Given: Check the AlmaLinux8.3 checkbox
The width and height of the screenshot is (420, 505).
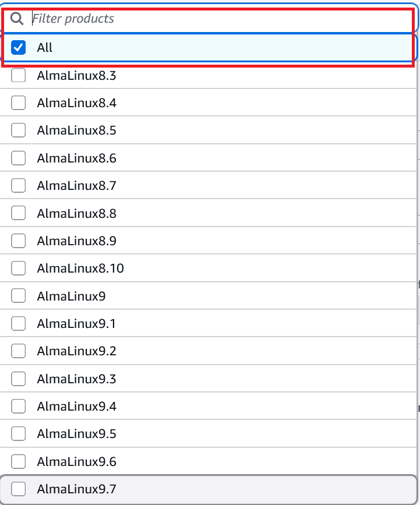Looking at the screenshot, I should tap(19, 76).
